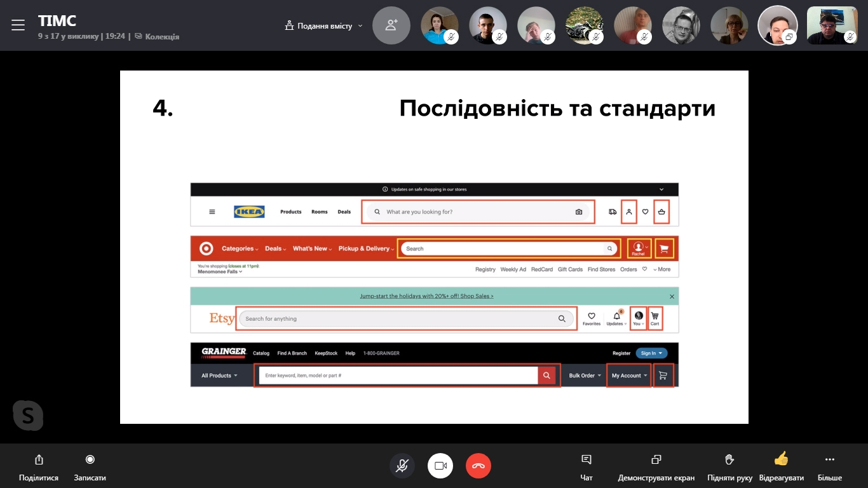
Task: Select the screen-sharing presenter avatar with white ring
Action: (777, 25)
